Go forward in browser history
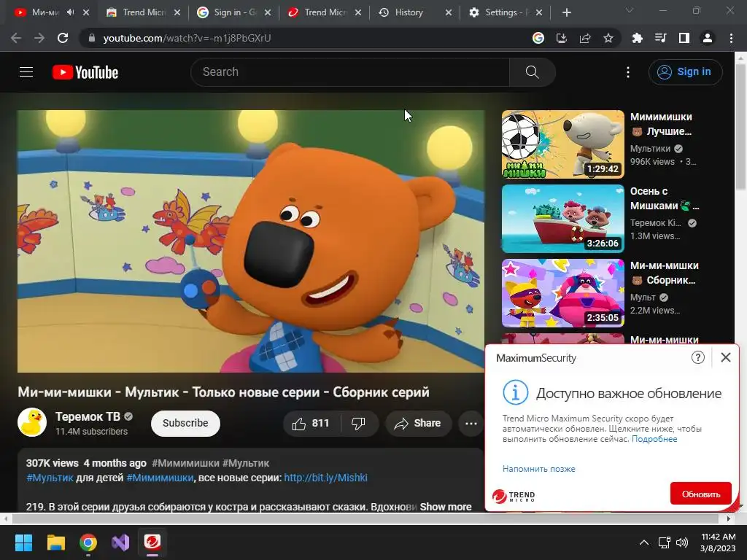Screen dimensions: 747x560 39,38
